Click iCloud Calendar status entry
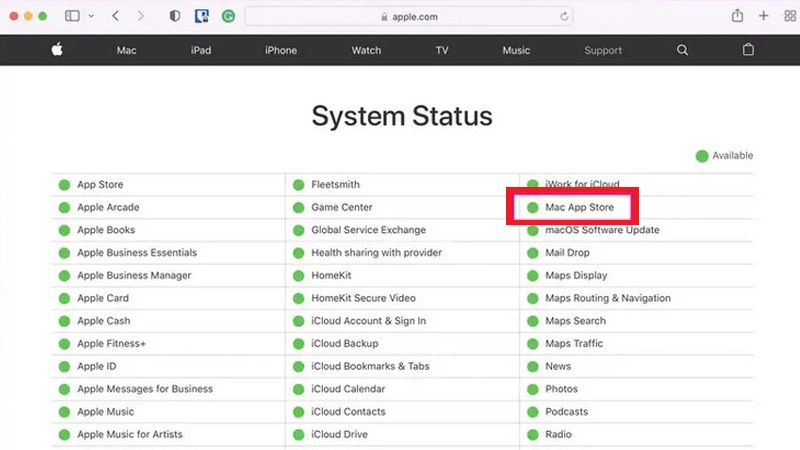This screenshot has height=450, width=800. pyautogui.click(x=348, y=389)
